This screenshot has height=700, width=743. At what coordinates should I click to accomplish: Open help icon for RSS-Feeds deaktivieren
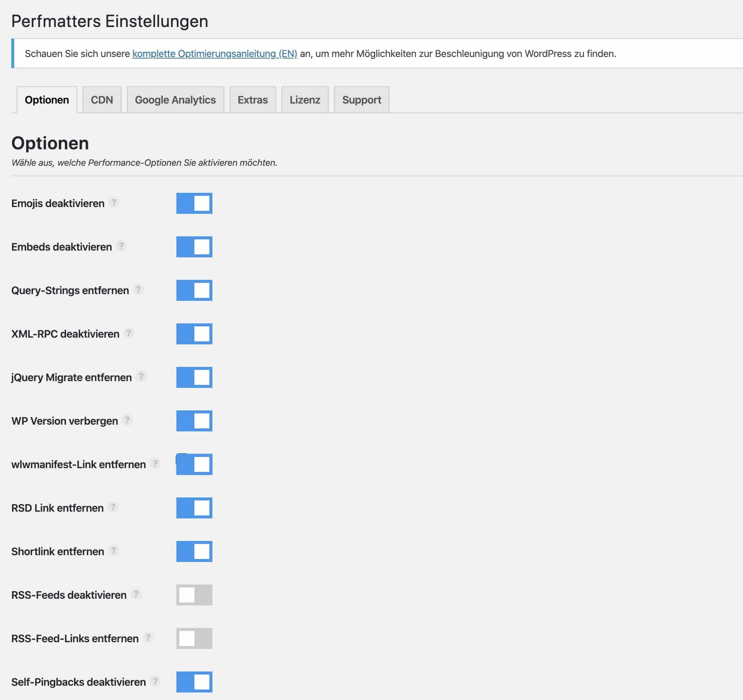click(x=136, y=594)
